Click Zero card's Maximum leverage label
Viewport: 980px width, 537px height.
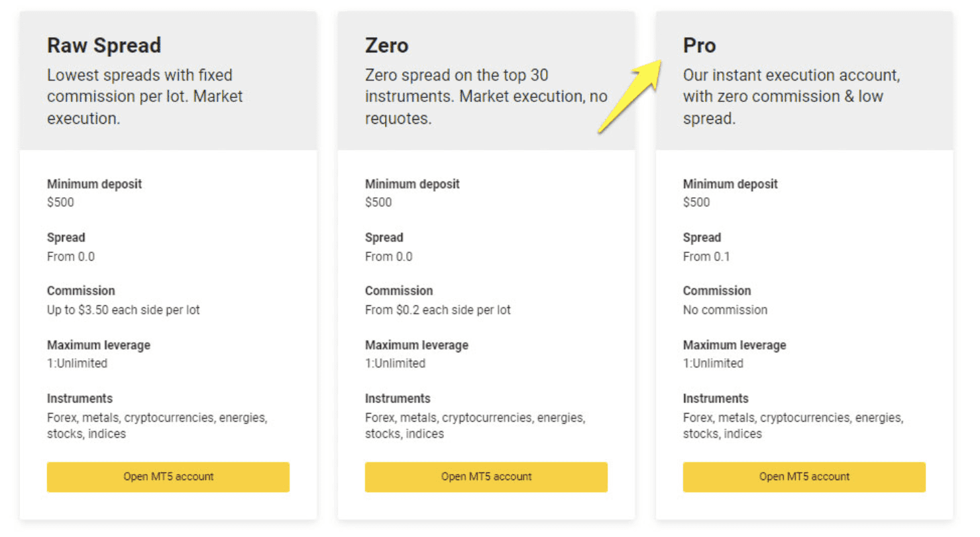(416, 345)
